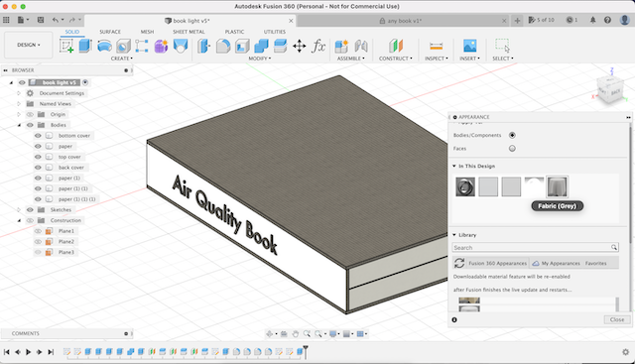The width and height of the screenshot is (635, 364).
Task: Click the Job Status clock icon
Action: tap(570, 20)
